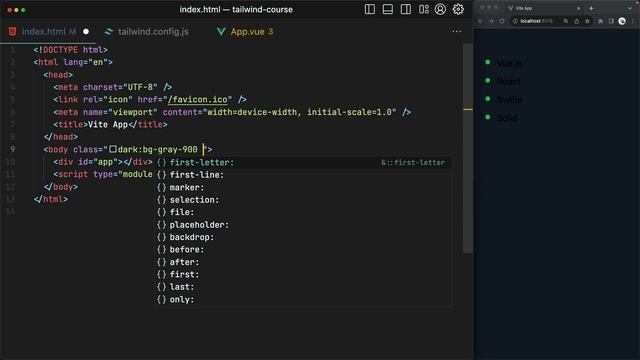Screen dimensions: 640x360
Task: Click the Vite App title text in line 7
Action: coord(108,124)
